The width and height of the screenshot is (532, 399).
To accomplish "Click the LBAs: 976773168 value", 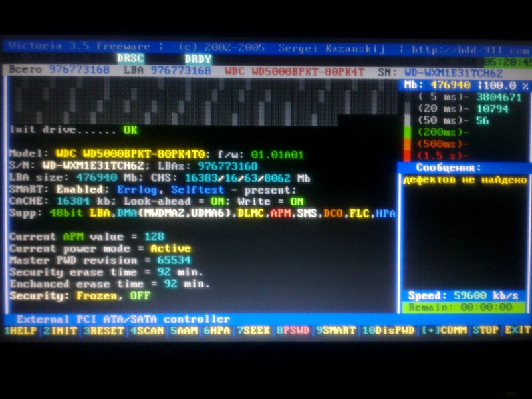I will click(x=227, y=166).
